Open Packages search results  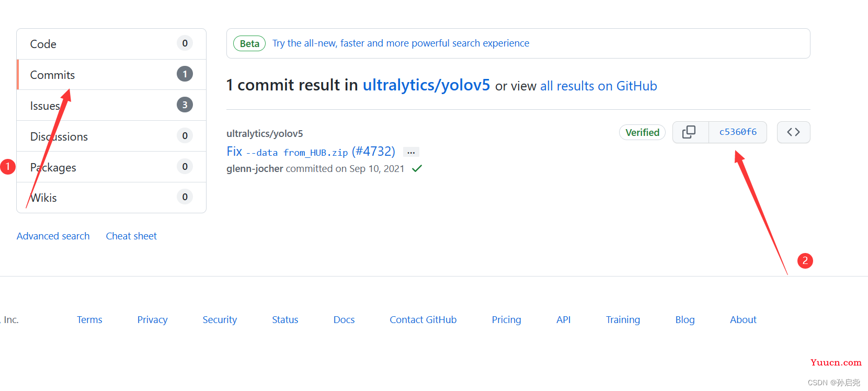point(53,168)
